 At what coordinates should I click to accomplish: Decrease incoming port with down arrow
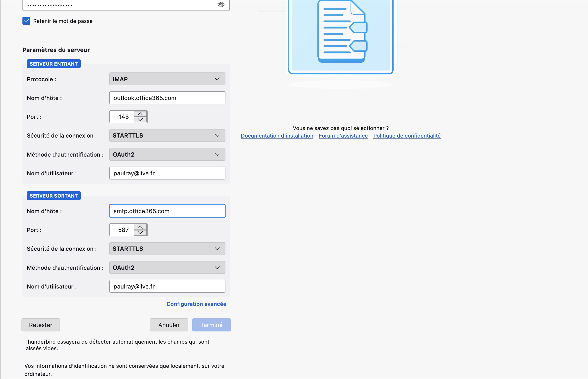tap(140, 120)
